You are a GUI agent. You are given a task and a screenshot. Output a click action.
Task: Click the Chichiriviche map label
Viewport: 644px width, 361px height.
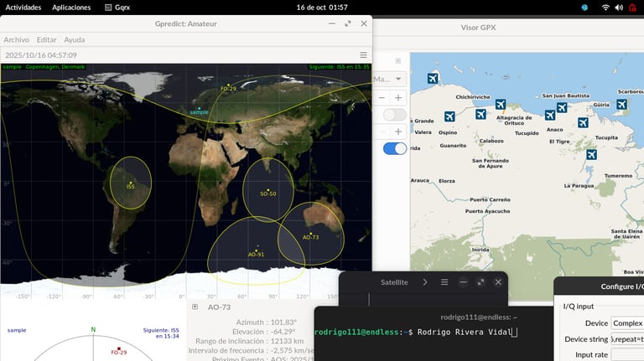(x=473, y=97)
